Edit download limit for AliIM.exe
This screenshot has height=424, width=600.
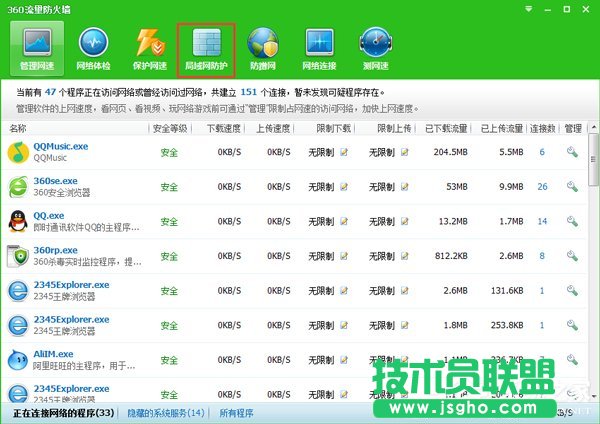(x=344, y=360)
